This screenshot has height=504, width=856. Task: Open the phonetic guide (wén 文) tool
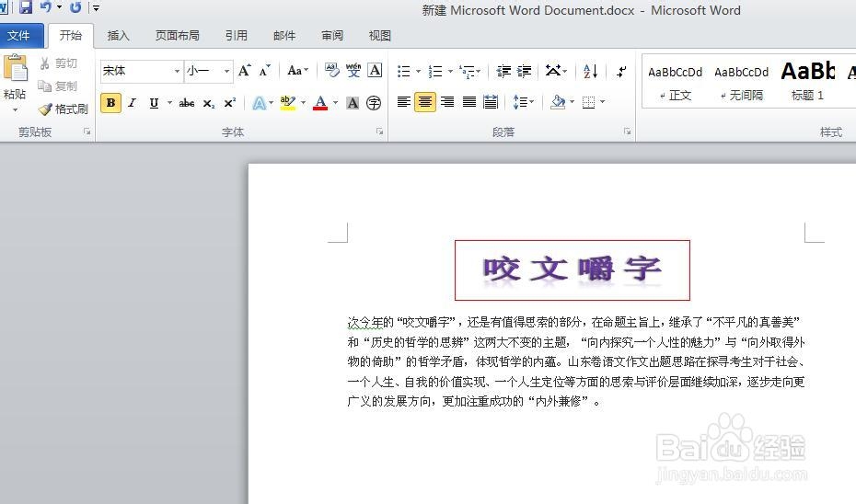pyautogui.click(x=353, y=71)
